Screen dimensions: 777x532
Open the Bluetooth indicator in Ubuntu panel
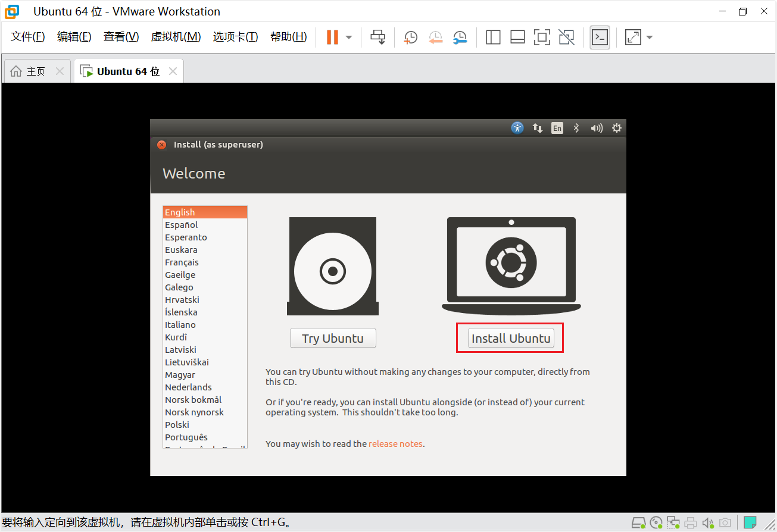[x=576, y=128]
